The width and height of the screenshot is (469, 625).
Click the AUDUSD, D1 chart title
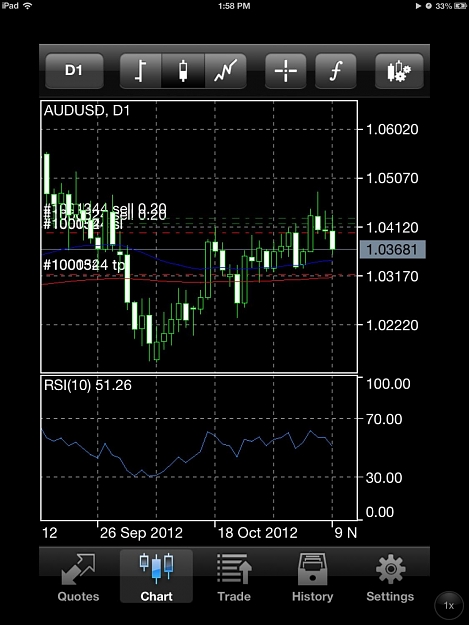click(87, 110)
